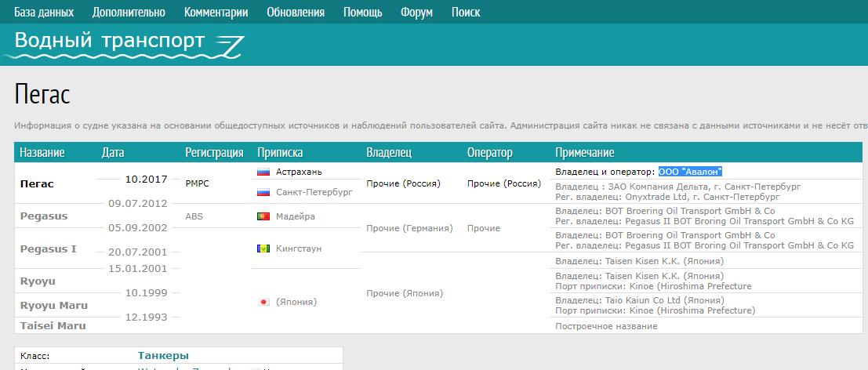
Task: Click the date 05.09.2002
Action: 138,227
